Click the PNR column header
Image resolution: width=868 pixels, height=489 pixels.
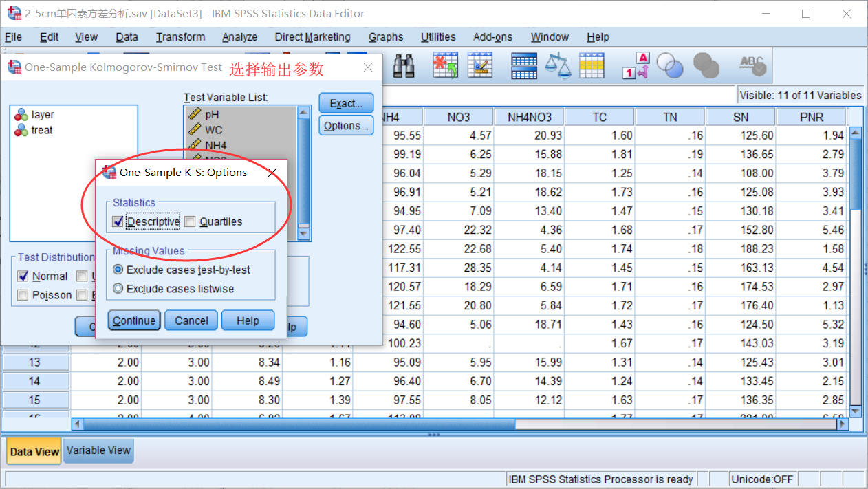click(x=812, y=117)
